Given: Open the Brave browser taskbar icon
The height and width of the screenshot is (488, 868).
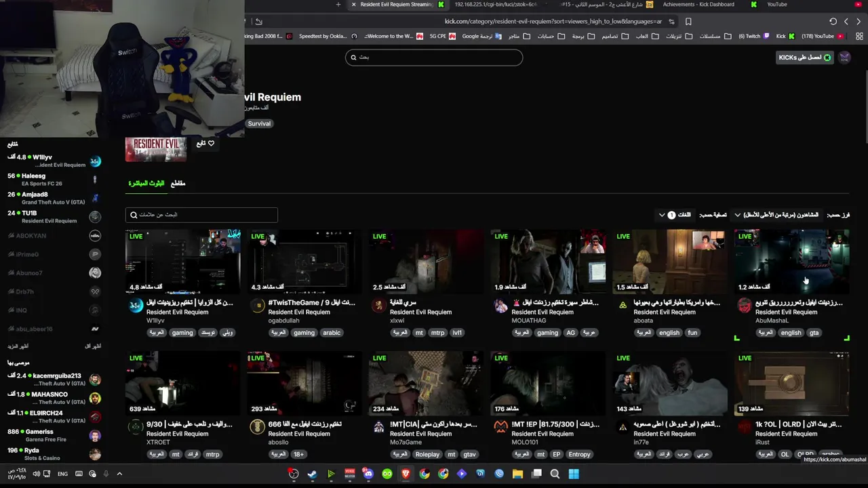Looking at the screenshot, I should pyautogui.click(x=406, y=474).
